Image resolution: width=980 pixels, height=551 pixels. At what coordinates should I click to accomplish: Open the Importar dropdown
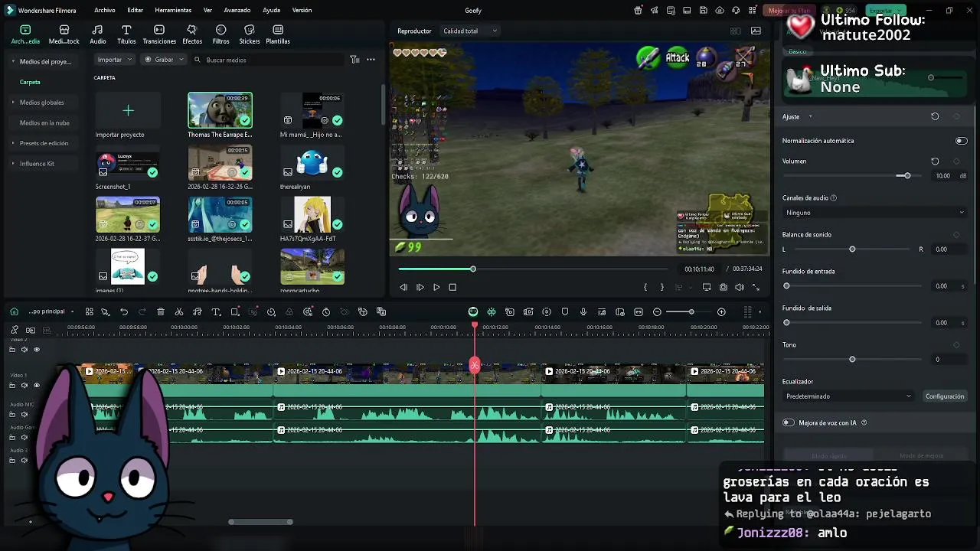116,60
